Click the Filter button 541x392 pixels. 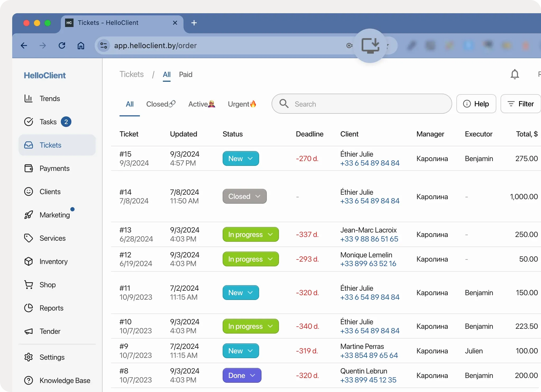pos(521,104)
